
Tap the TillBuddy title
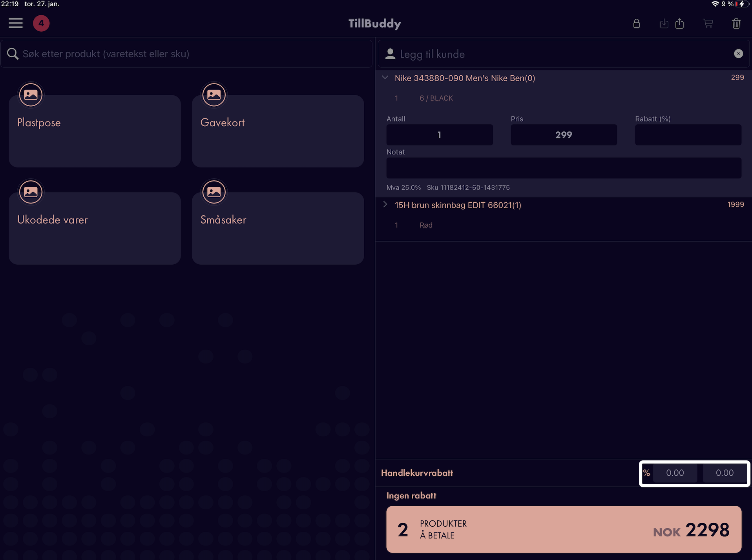tap(375, 24)
